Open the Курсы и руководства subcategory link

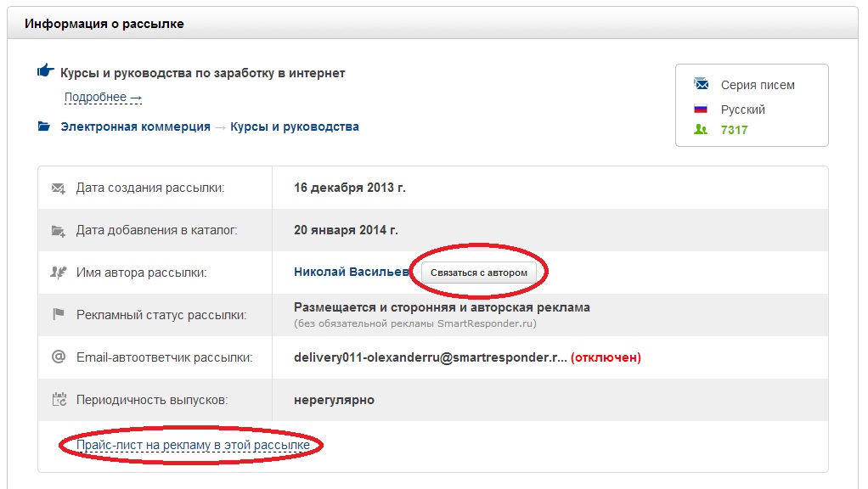pyautogui.click(x=295, y=126)
